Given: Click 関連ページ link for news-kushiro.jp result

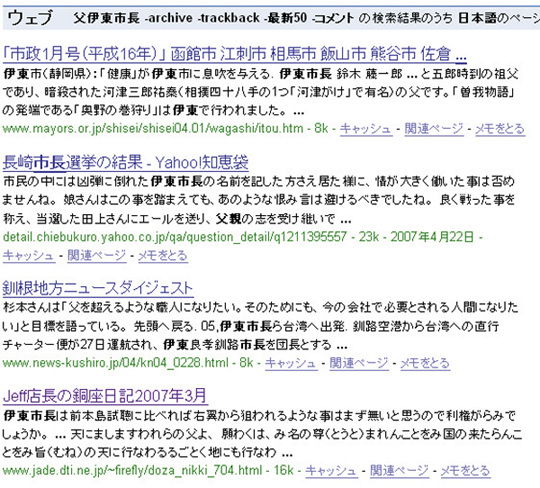Looking at the screenshot, I should point(359,363).
